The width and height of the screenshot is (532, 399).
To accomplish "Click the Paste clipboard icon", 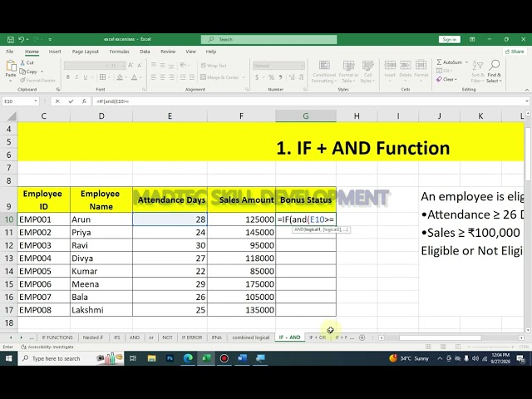I will click(11, 66).
